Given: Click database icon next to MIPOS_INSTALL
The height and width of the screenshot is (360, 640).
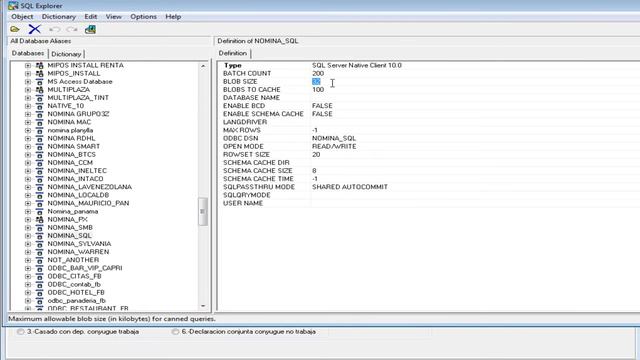Looking at the screenshot, I should pyautogui.click(x=39, y=73).
